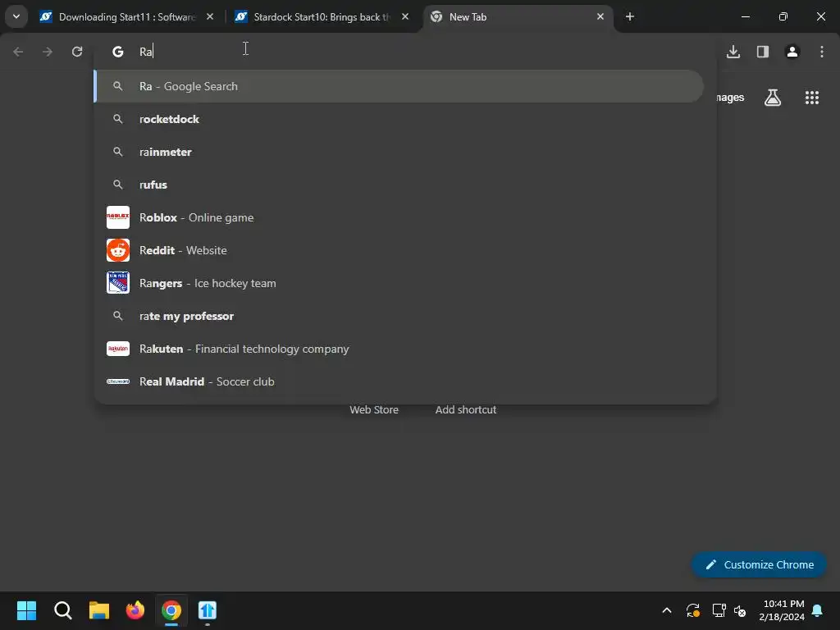Open Chrome three-dot menu
The image size is (840, 630).
tap(822, 52)
